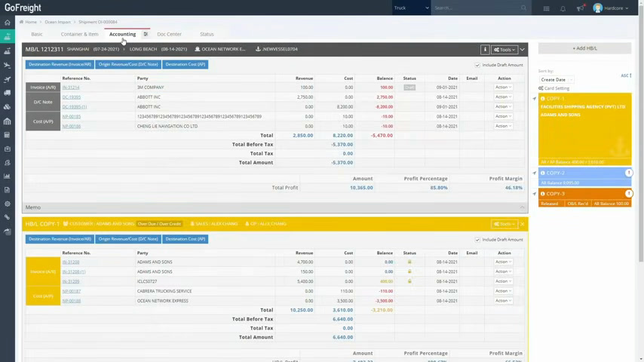
Task: Select the Accounting tab
Action: point(122,34)
